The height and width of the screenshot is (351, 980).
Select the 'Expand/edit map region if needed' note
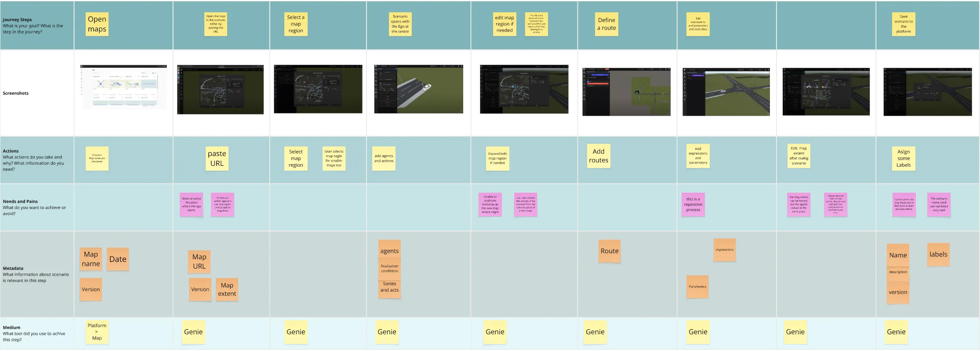click(497, 158)
